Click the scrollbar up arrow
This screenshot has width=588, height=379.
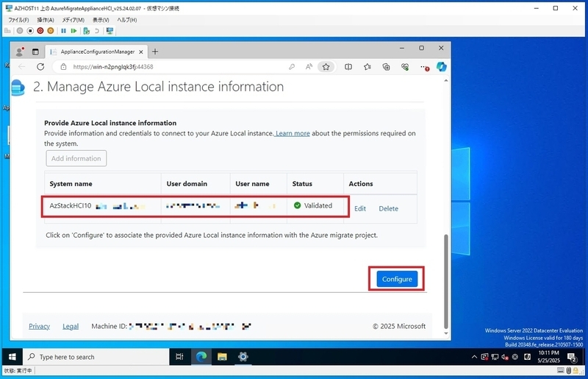click(x=446, y=81)
